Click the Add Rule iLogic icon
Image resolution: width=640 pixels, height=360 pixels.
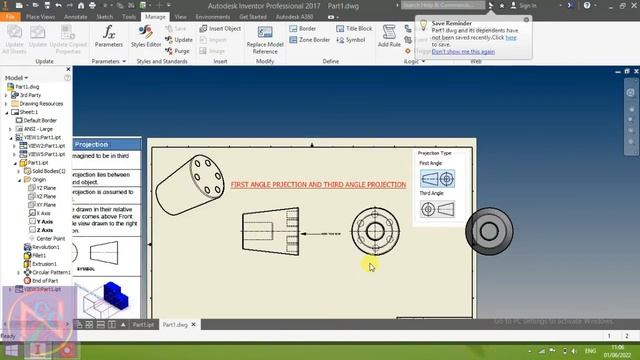pyautogui.click(x=389, y=36)
